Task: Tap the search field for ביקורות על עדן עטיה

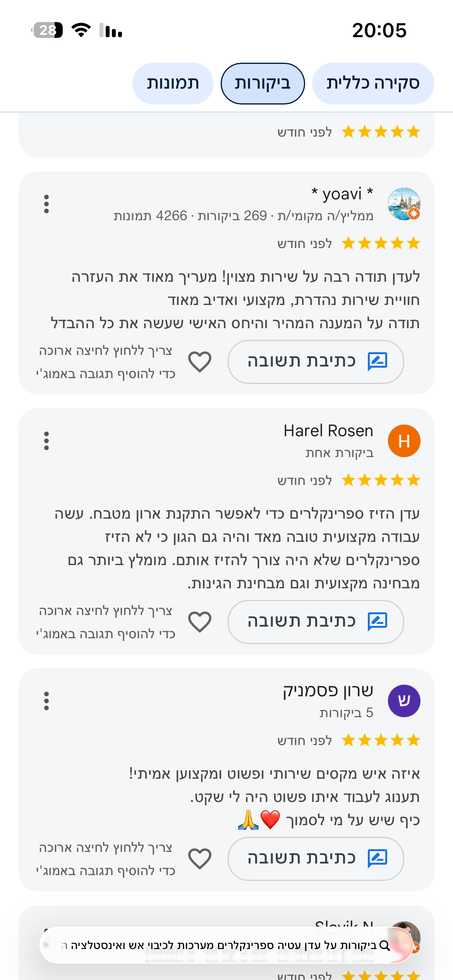Action: point(226,945)
